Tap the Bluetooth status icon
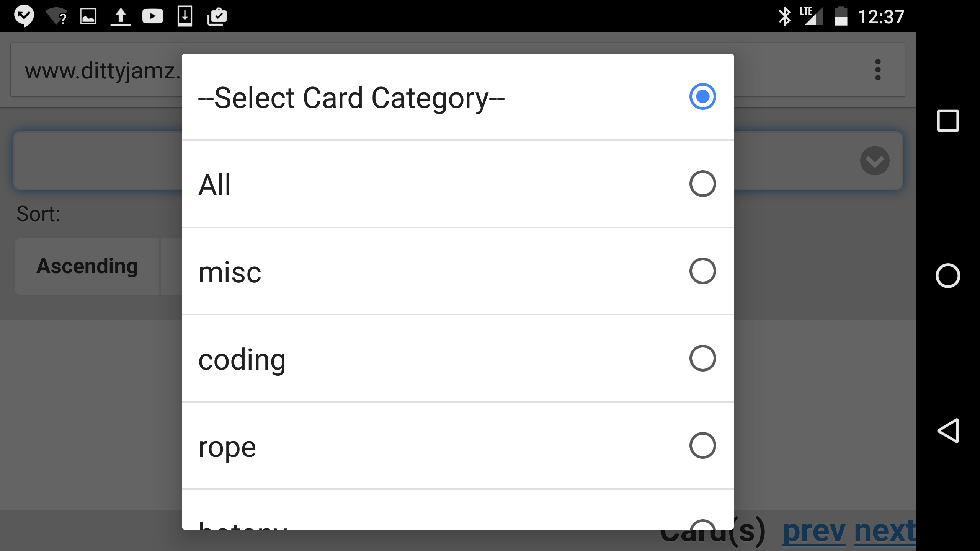Screen dimensions: 980x551 pos(784,16)
